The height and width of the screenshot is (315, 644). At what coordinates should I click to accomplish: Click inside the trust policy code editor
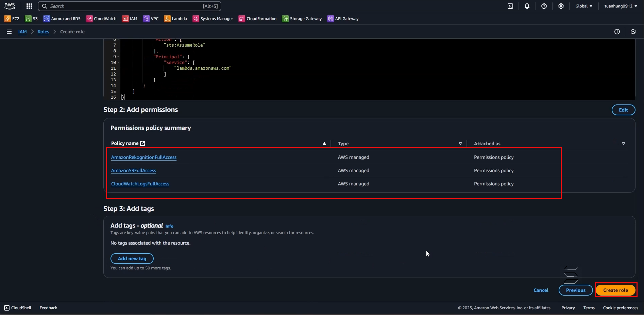369,69
